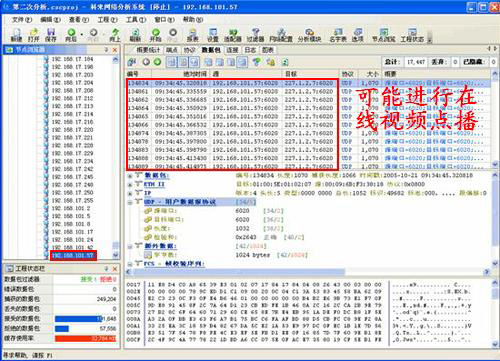Switch to the 日志 tab

250,50
